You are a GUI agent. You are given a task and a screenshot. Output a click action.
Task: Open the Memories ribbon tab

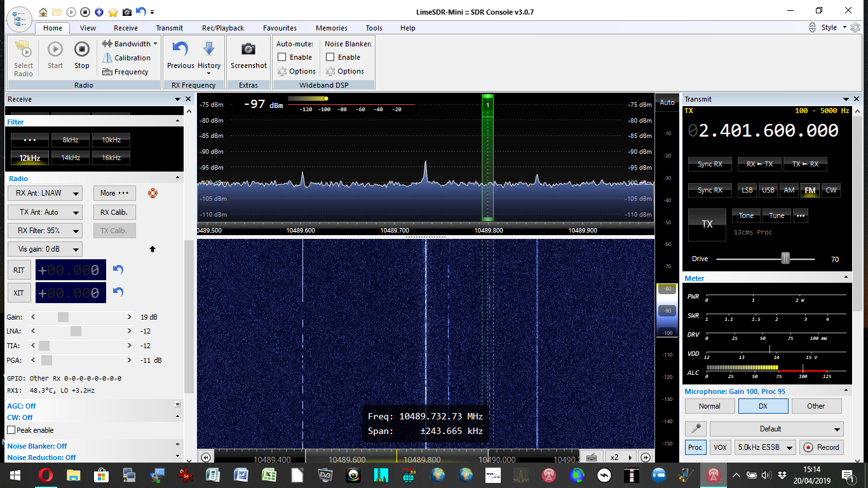[x=332, y=28]
